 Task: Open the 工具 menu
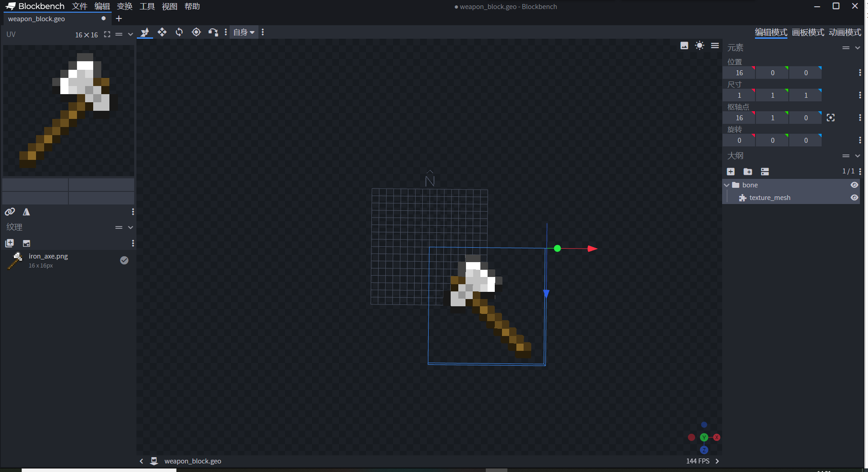click(147, 6)
